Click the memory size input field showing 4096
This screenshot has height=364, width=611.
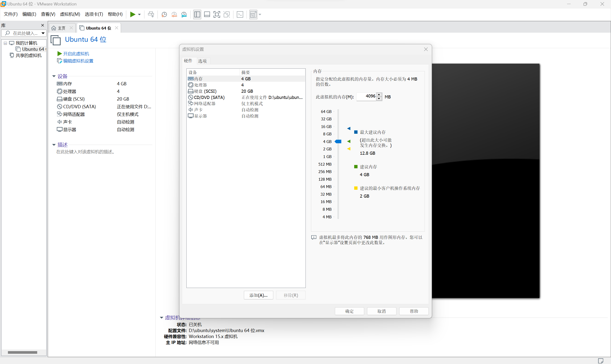[x=367, y=96]
